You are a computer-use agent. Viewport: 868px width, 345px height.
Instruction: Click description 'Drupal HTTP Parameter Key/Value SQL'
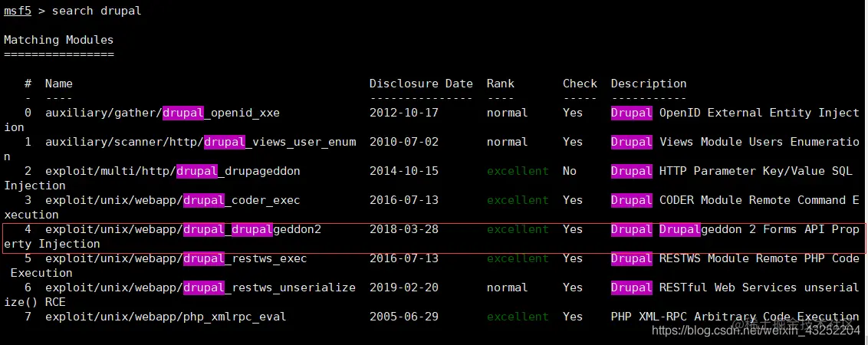tap(732, 171)
